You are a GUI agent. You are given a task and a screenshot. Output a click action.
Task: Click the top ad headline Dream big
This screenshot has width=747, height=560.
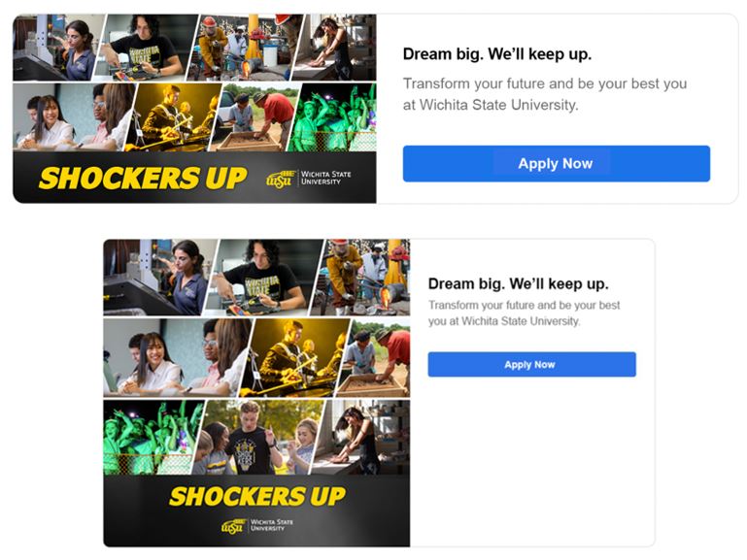coord(497,54)
